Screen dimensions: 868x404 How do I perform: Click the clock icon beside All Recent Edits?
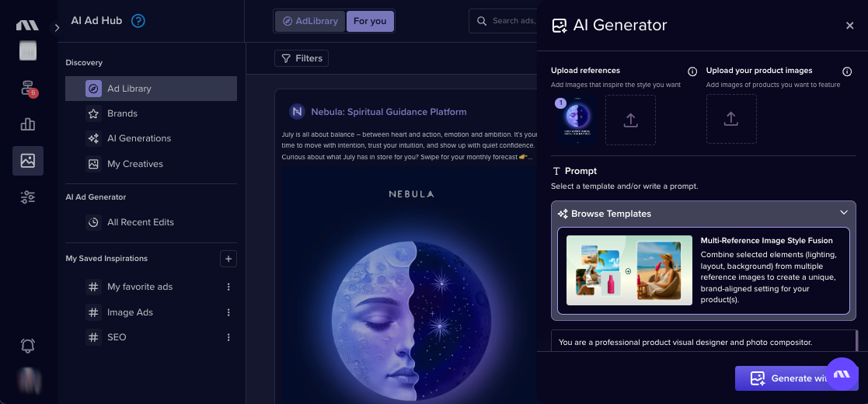click(93, 222)
